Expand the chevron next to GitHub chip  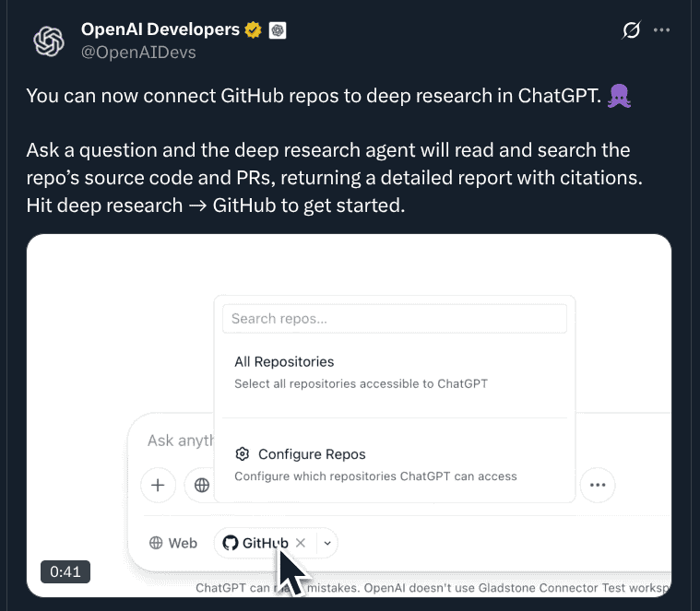(327, 544)
